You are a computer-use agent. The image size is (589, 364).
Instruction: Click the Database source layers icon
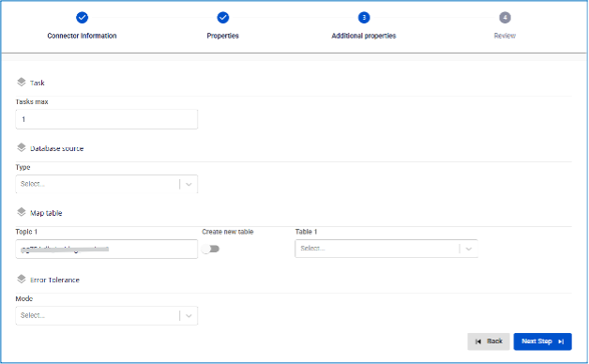22,147
